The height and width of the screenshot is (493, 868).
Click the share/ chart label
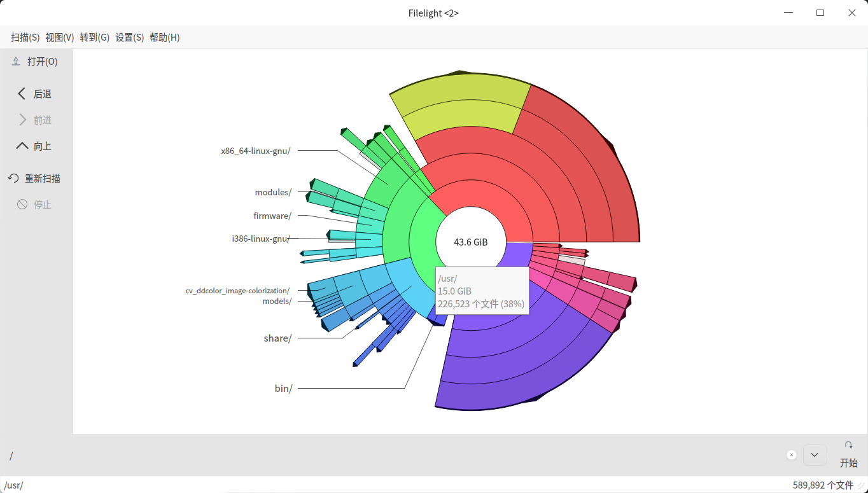point(277,338)
